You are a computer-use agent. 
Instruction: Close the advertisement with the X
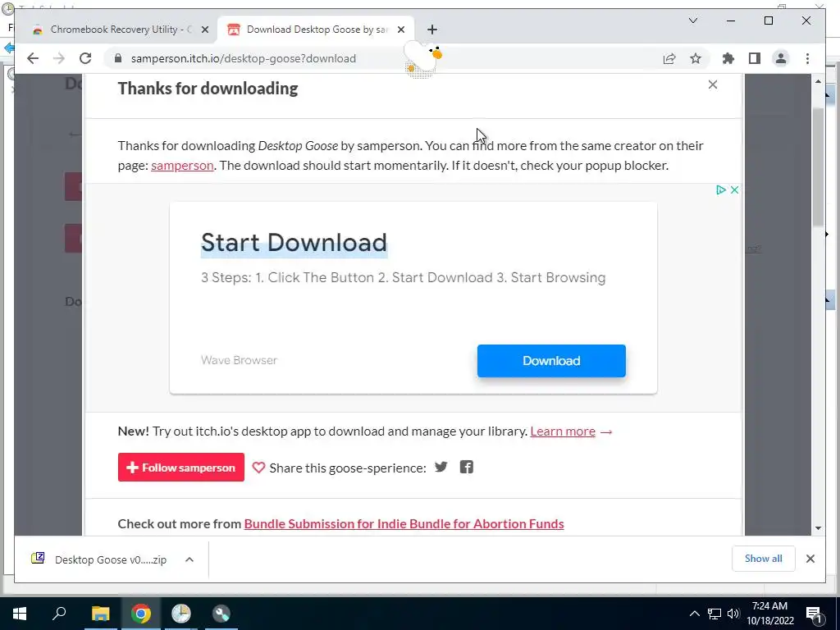(x=734, y=189)
